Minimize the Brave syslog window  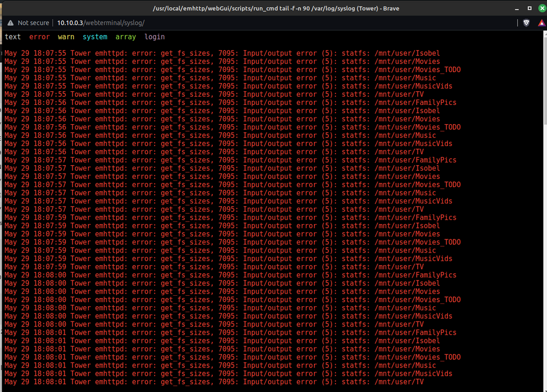[517, 8]
